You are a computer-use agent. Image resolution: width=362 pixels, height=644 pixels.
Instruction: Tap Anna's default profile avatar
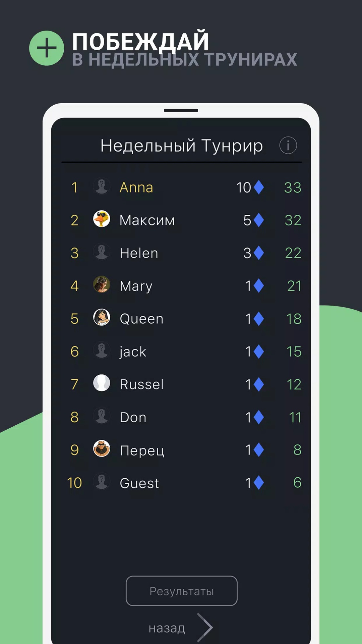tap(102, 186)
